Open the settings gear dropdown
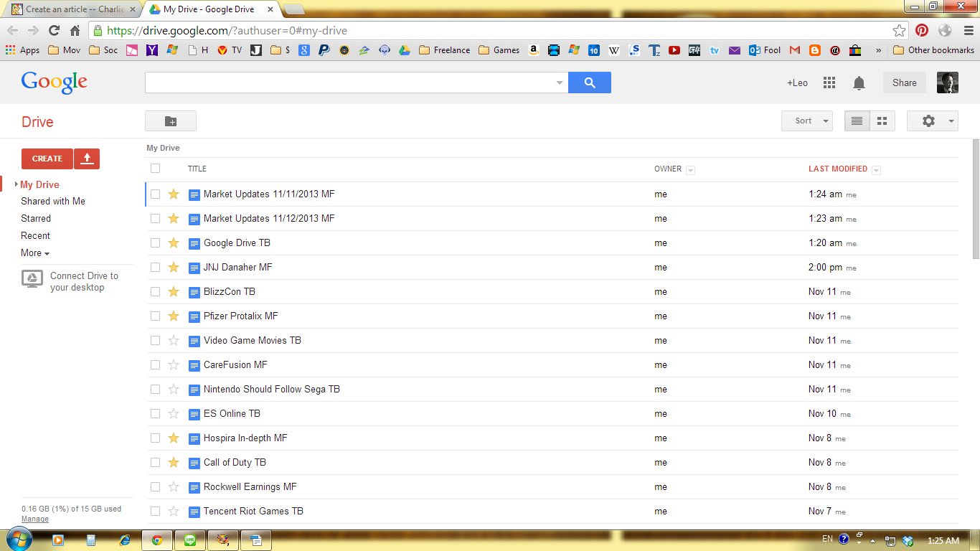 (x=932, y=121)
